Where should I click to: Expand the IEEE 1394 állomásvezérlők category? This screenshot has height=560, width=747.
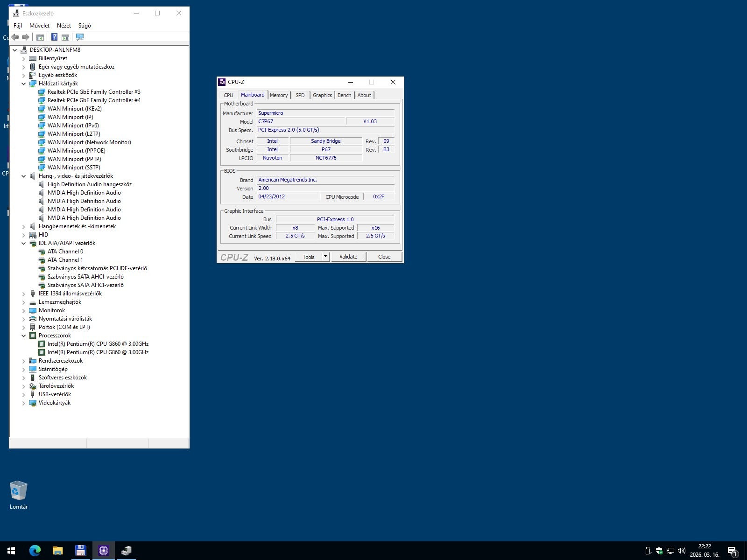pos(24,294)
